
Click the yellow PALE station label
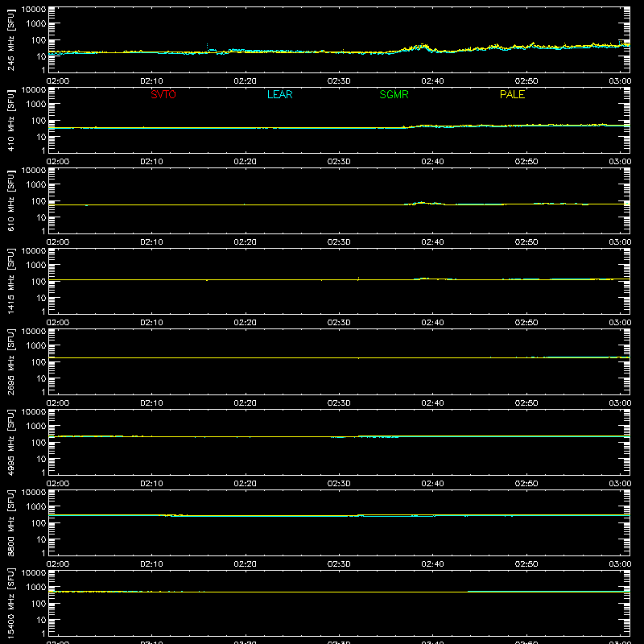(512, 94)
